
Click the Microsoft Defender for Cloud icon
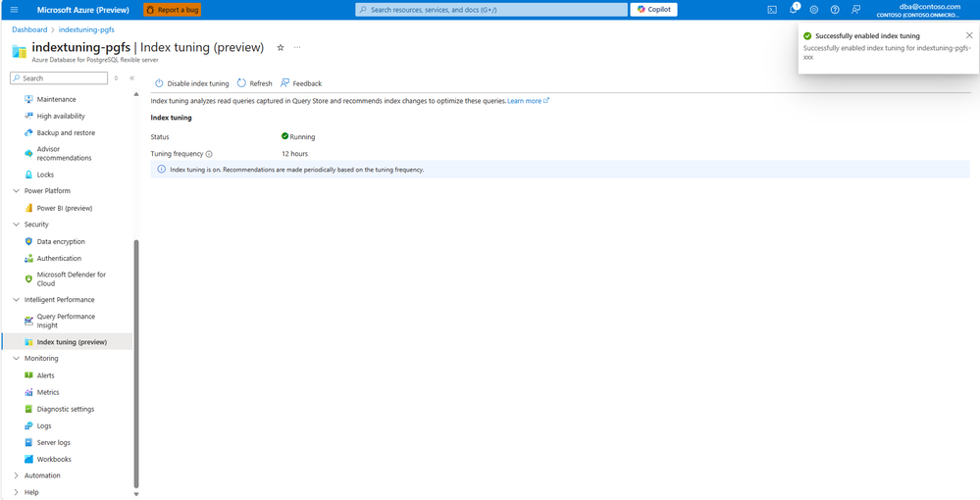click(28, 278)
